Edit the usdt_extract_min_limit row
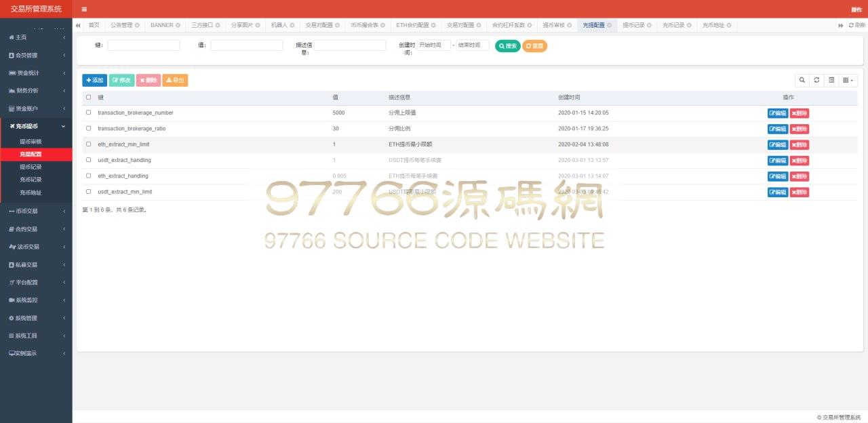This screenshot has height=423, width=868. [778, 192]
